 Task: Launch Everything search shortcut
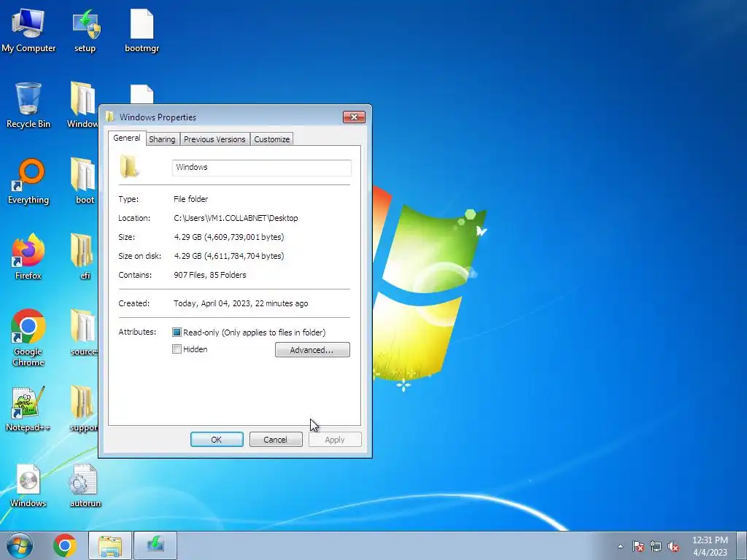point(28,182)
